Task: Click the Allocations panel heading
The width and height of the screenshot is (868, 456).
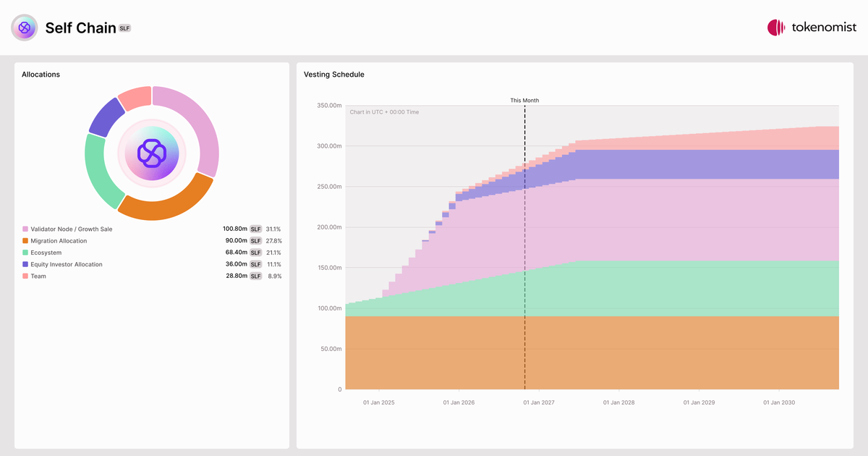Action: click(x=41, y=75)
